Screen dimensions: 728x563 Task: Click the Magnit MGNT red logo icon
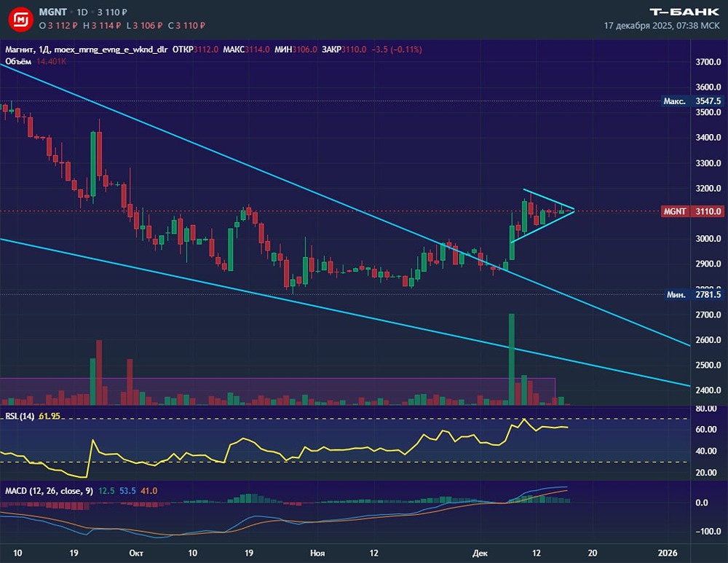(21, 20)
